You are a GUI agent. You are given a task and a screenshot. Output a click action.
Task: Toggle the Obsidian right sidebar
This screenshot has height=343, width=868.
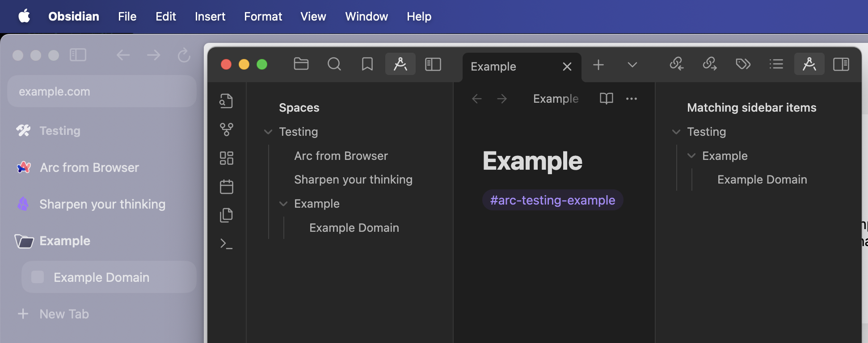pos(841,64)
